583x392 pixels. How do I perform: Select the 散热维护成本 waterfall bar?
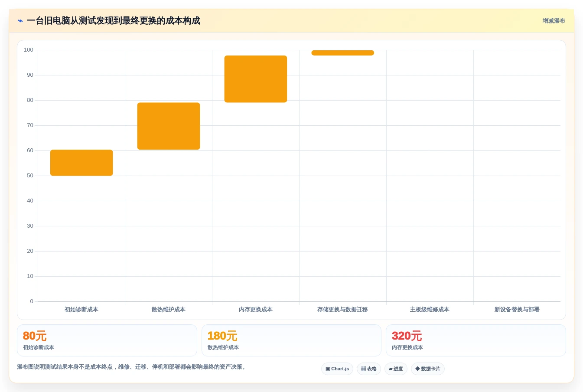169,126
